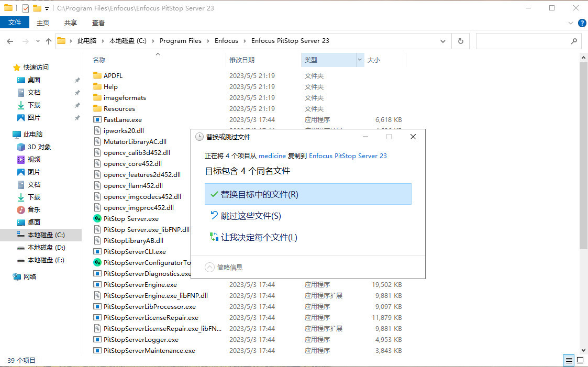Select PitStopLibraryAB.dll file name
The width and height of the screenshot is (588, 367).
pyautogui.click(x=134, y=241)
